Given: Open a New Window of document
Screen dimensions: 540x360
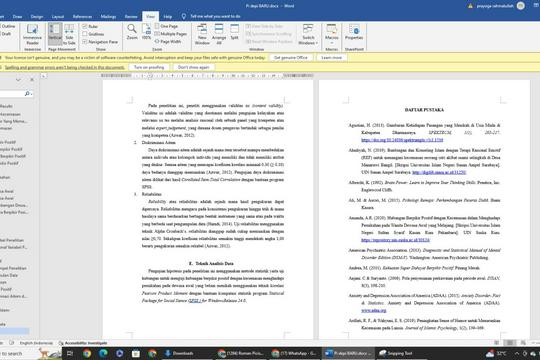Looking at the screenshot, I should coord(202,34).
